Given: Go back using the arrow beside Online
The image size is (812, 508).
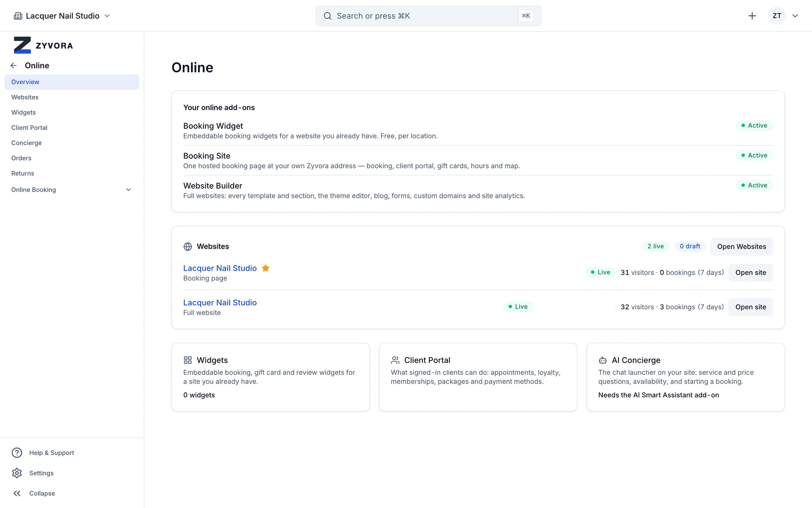Looking at the screenshot, I should pyautogui.click(x=13, y=65).
